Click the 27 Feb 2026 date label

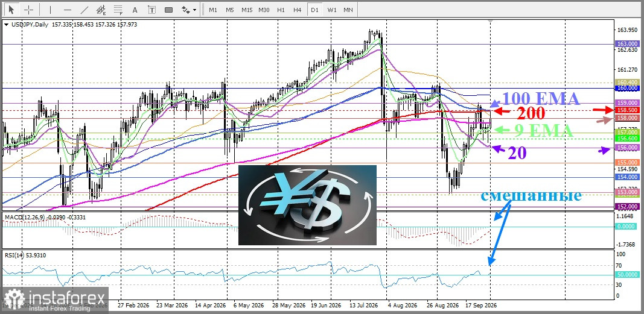coord(134,306)
